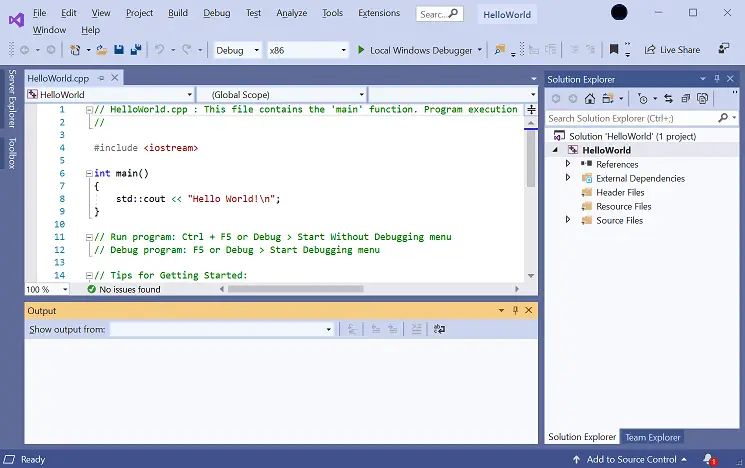Click the Home icon in Solution Explorer
The width and height of the screenshot is (745, 468).
(x=590, y=99)
